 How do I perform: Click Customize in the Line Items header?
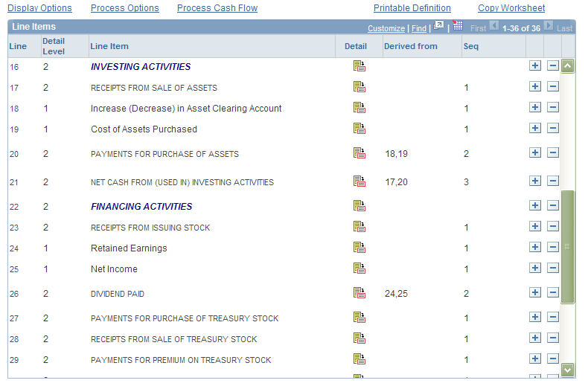tap(386, 28)
